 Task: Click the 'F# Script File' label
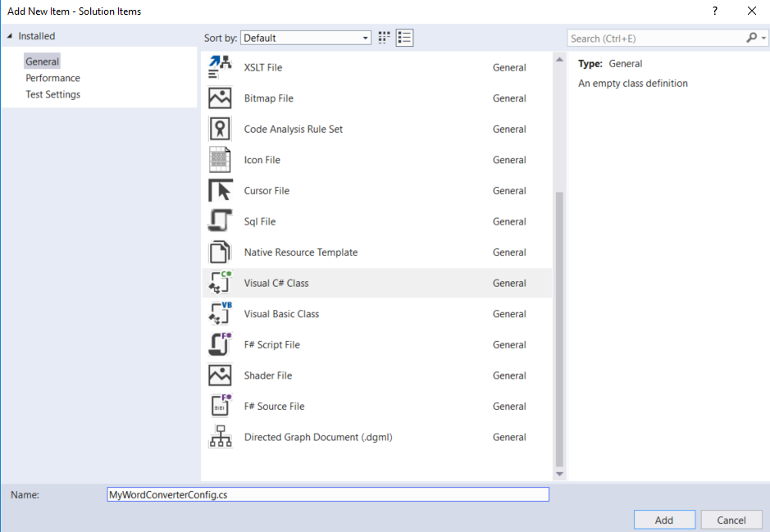(271, 344)
